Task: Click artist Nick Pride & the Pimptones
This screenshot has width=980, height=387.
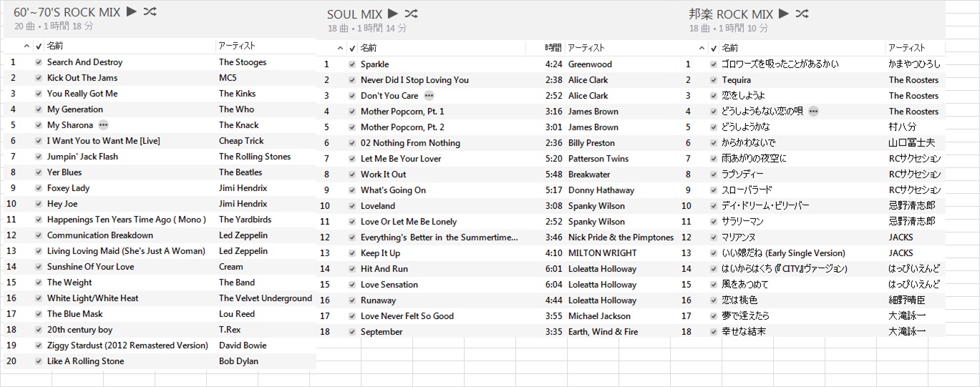Action: (621, 237)
